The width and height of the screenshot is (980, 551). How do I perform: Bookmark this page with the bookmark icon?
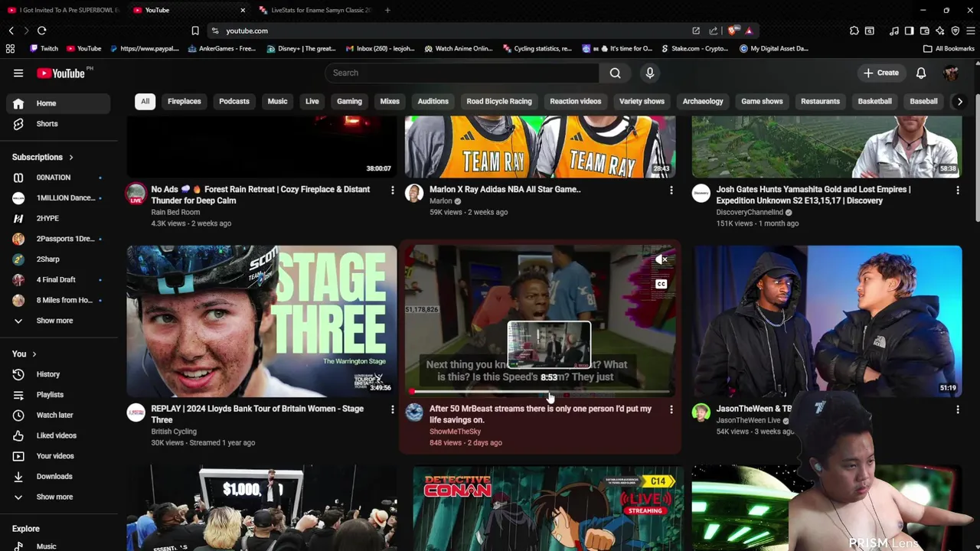(x=195, y=31)
